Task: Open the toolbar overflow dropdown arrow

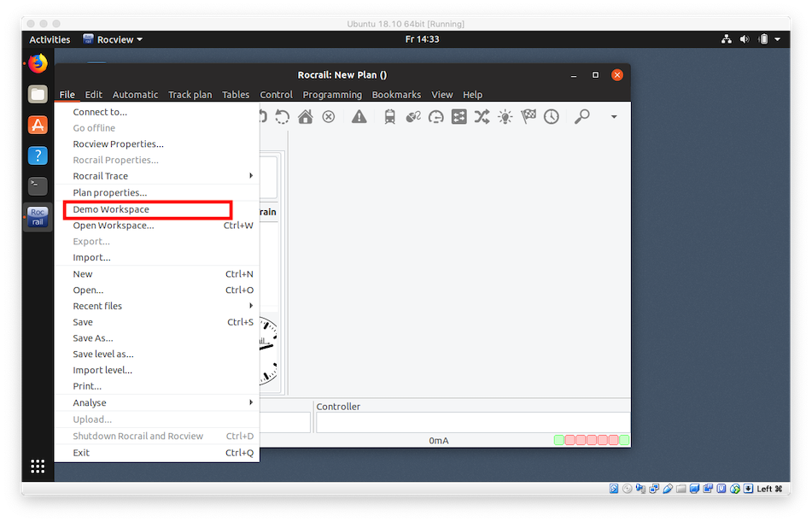Action: coord(613,117)
